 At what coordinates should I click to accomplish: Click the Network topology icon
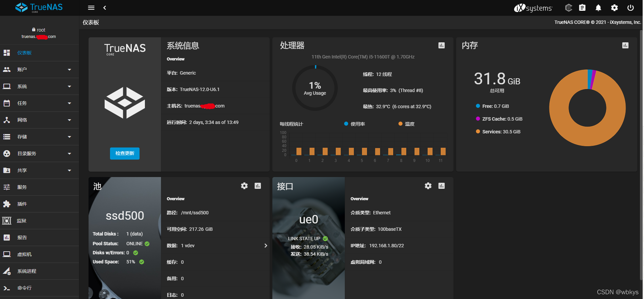tap(7, 120)
